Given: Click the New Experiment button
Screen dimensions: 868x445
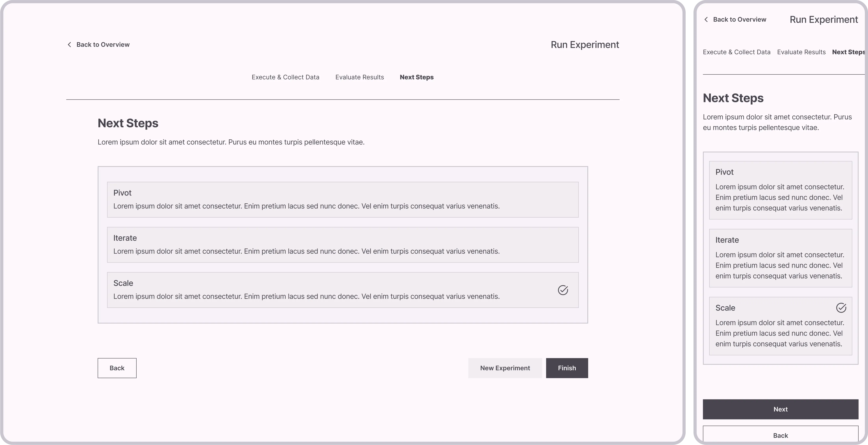Looking at the screenshot, I should pyautogui.click(x=505, y=368).
